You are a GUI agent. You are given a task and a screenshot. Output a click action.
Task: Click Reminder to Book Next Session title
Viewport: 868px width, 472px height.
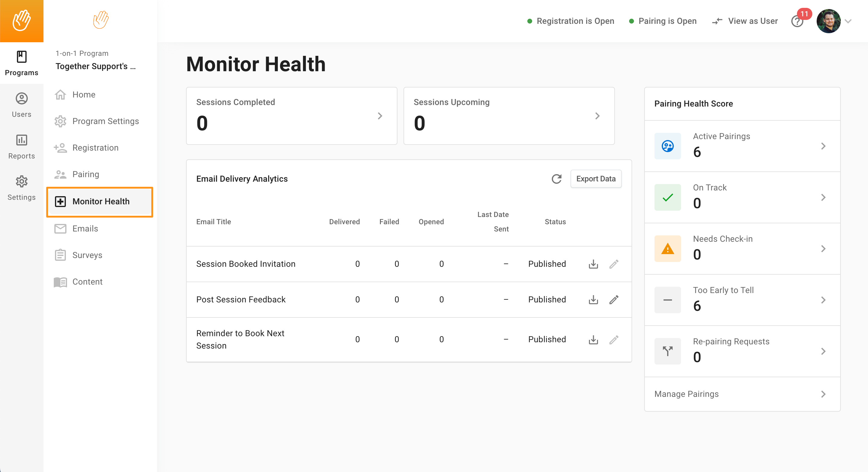(x=240, y=339)
